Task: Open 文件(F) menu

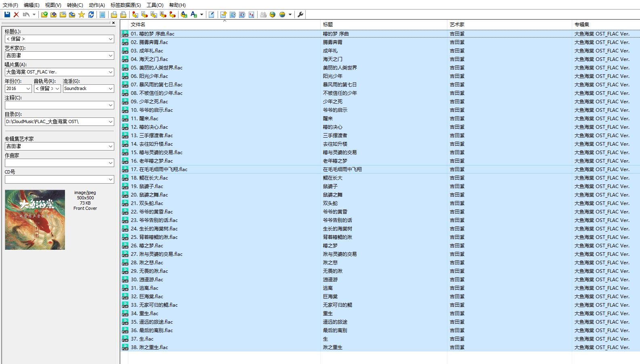Action: pos(10,5)
